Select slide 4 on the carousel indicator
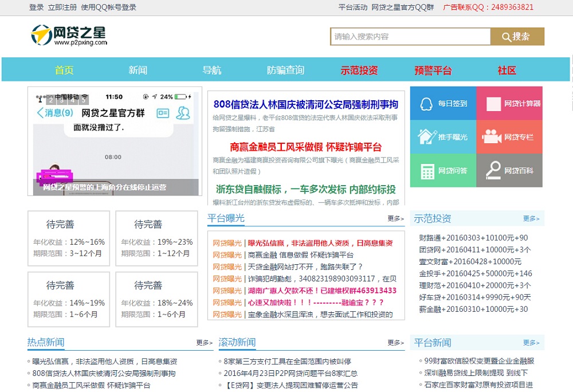 coord(73,100)
